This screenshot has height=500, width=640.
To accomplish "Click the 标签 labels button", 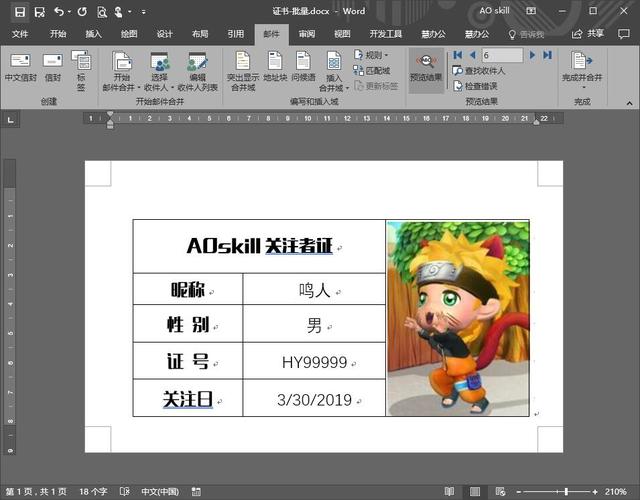I will coord(81,70).
